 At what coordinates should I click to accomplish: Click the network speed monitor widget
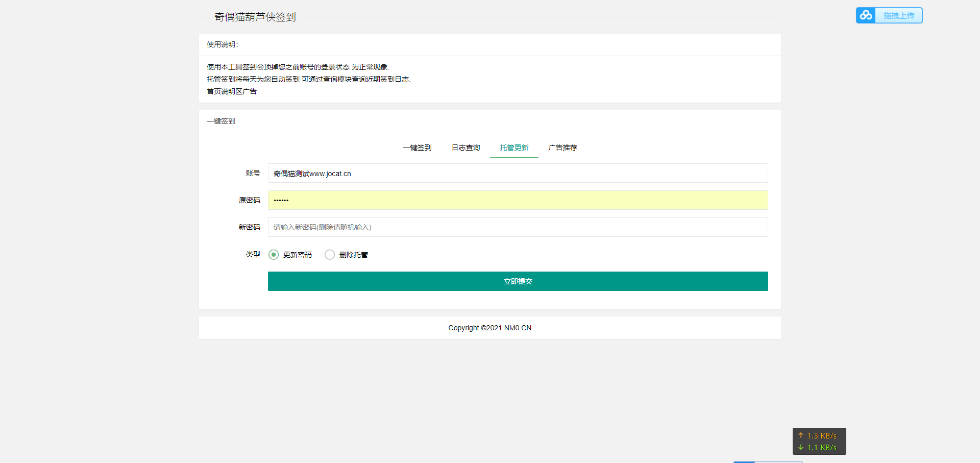819,441
